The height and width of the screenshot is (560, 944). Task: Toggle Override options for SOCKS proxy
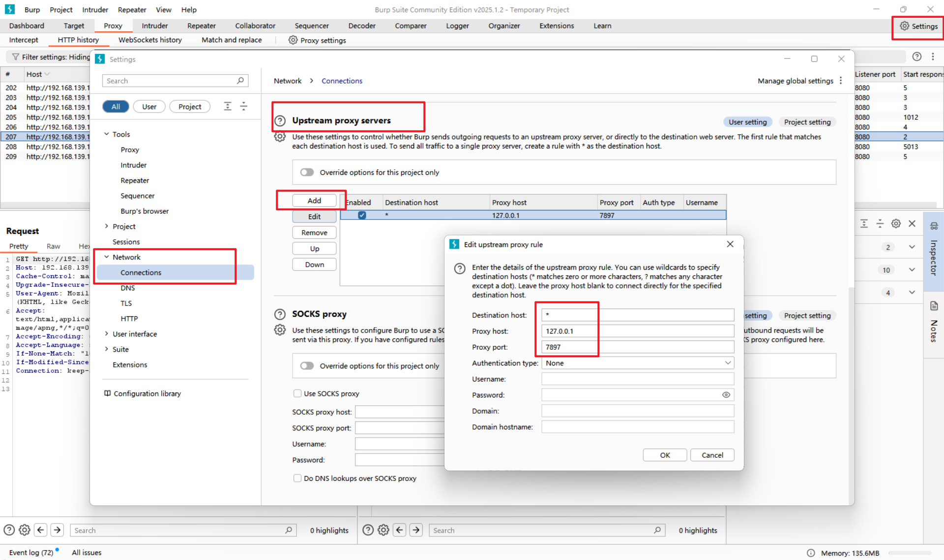coord(307,366)
